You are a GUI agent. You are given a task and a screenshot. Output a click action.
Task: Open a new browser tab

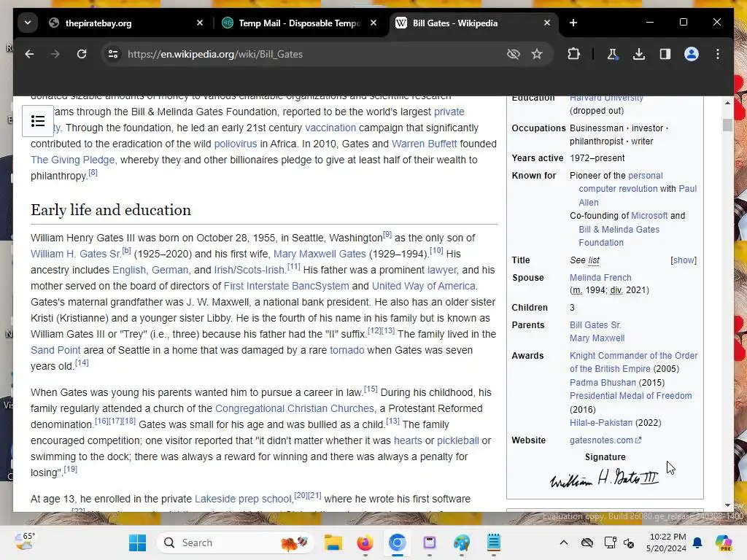tap(573, 23)
